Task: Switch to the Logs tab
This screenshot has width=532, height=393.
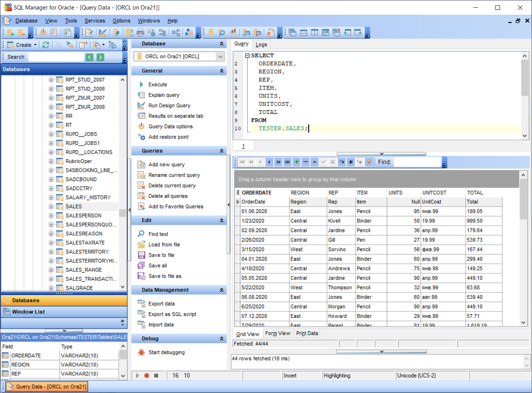Action: (261, 44)
